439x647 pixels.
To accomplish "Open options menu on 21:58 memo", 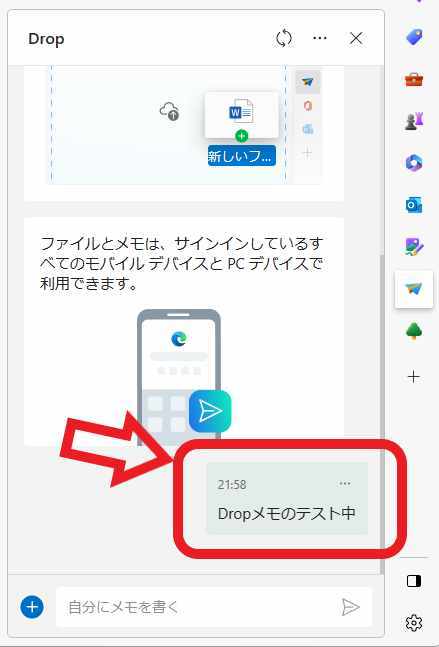I will 345,484.
